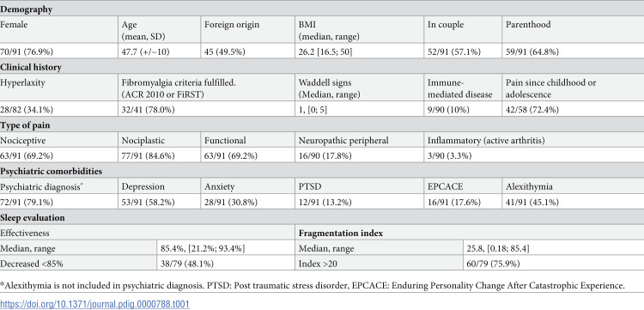This screenshot has width=644, height=310.
Task: Click the Neuropathic peripheral column label
Action: tap(343, 141)
